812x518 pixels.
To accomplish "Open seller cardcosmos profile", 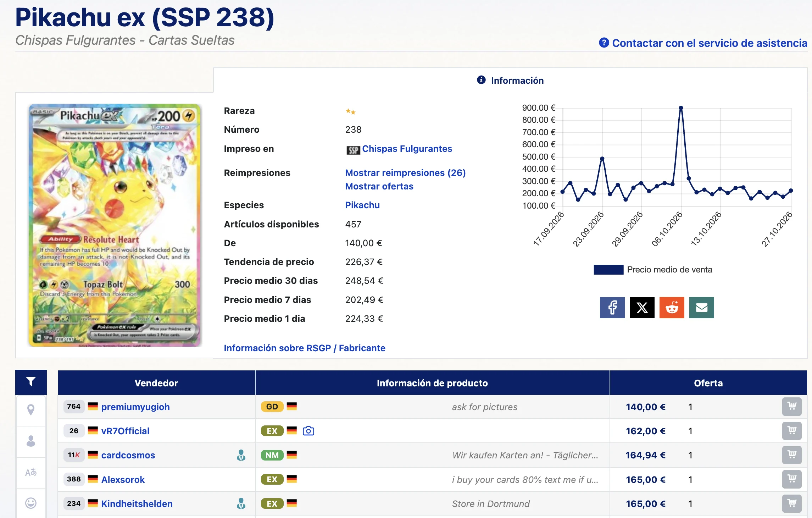I will 128,455.
